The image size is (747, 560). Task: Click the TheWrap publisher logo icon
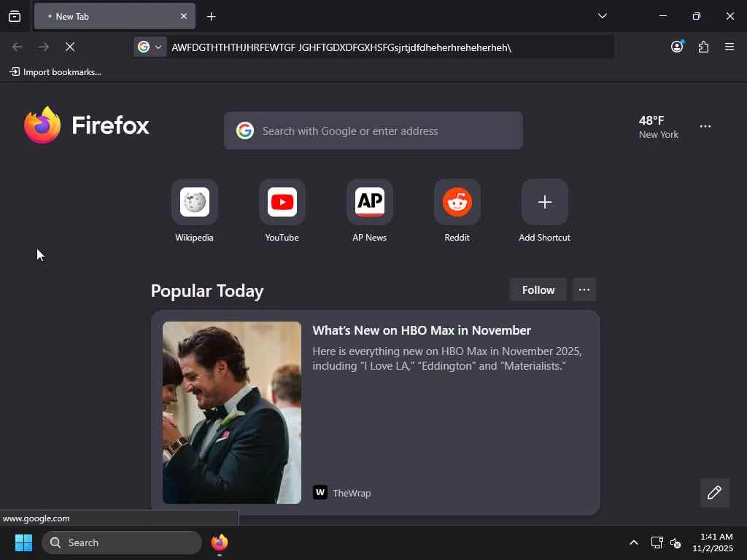pos(320,492)
